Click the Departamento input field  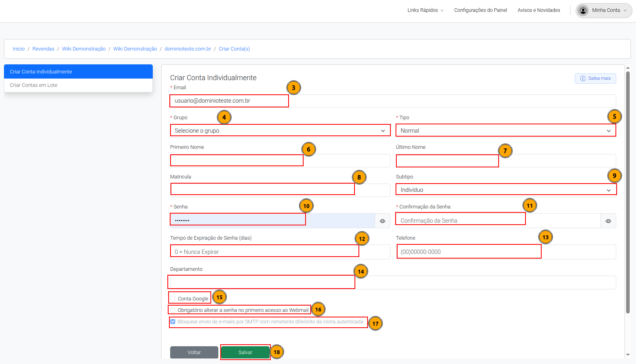(x=393, y=282)
